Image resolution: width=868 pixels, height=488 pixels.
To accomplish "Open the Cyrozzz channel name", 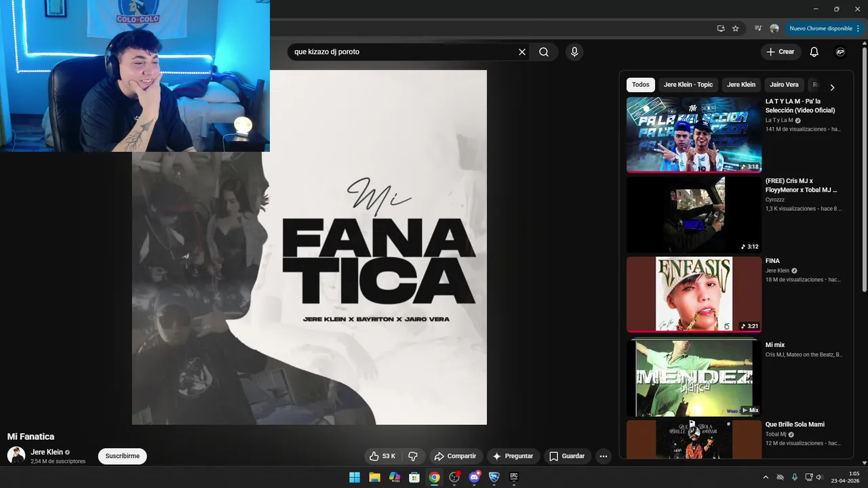I will click(775, 200).
